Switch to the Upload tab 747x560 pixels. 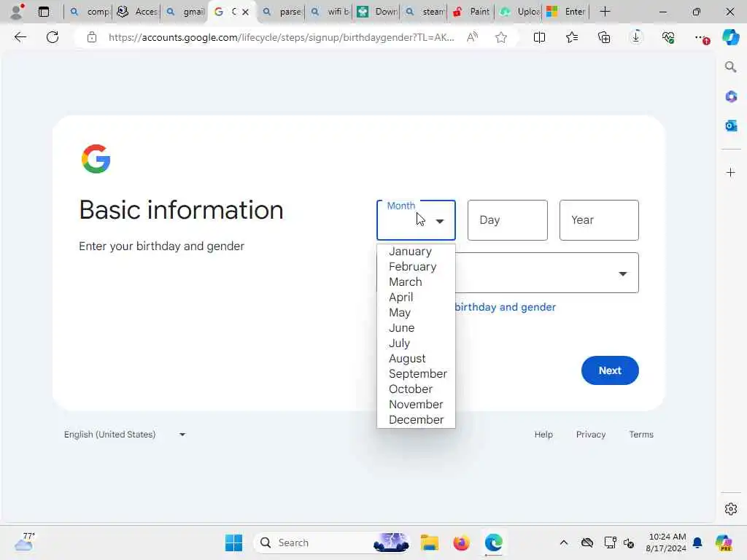tap(519, 12)
